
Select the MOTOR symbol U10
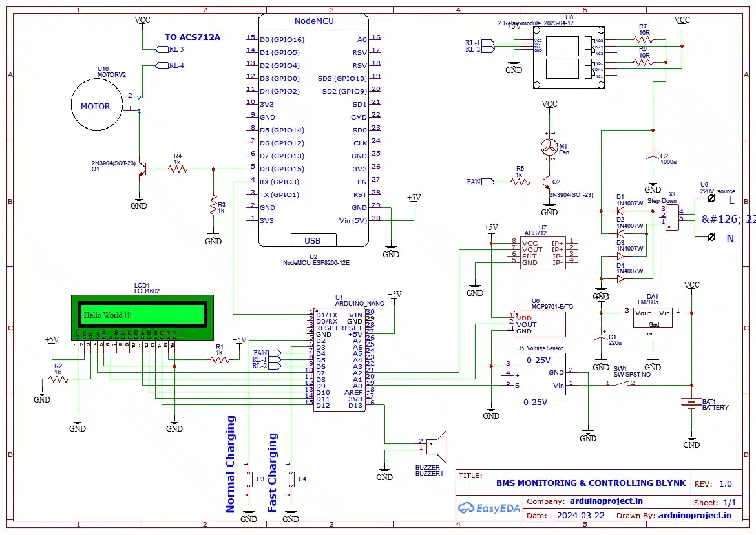click(x=96, y=105)
